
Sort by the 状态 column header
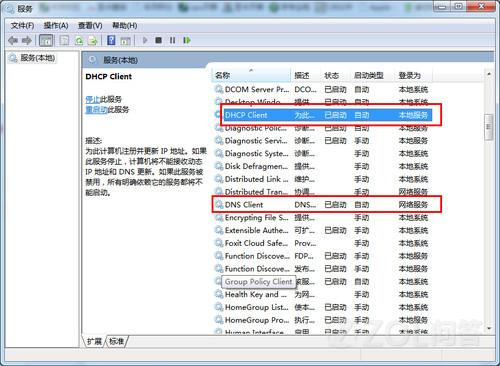coord(336,75)
